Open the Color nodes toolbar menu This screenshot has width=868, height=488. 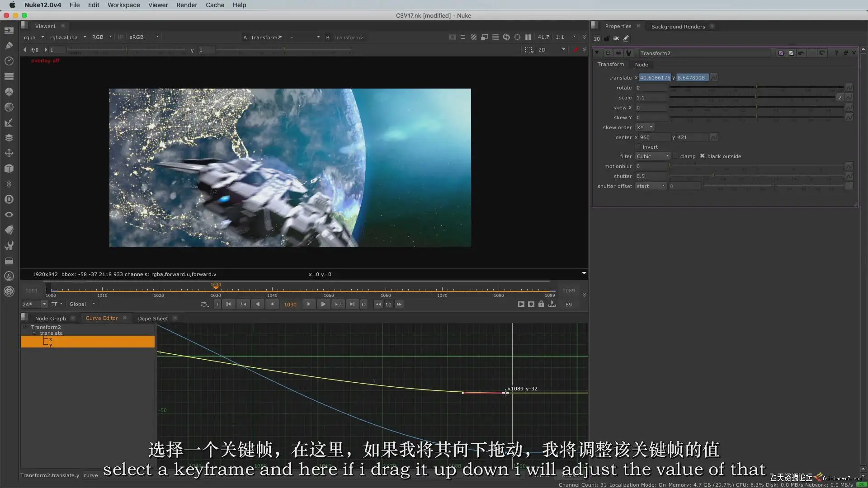tap(9, 92)
